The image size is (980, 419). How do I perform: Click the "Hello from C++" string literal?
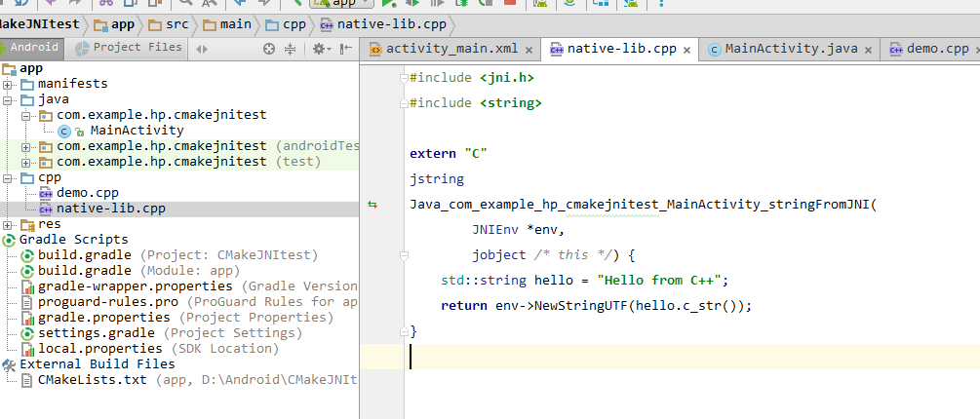(x=659, y=281)
